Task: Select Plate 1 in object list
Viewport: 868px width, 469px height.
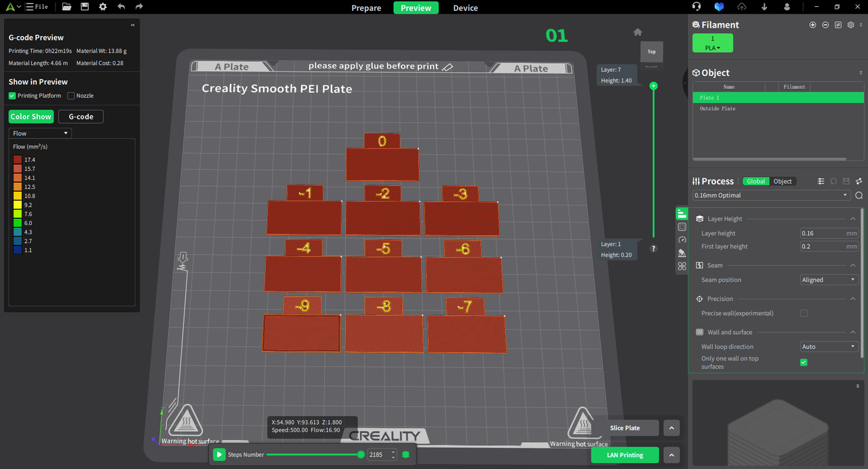Action: click(778, 98)
